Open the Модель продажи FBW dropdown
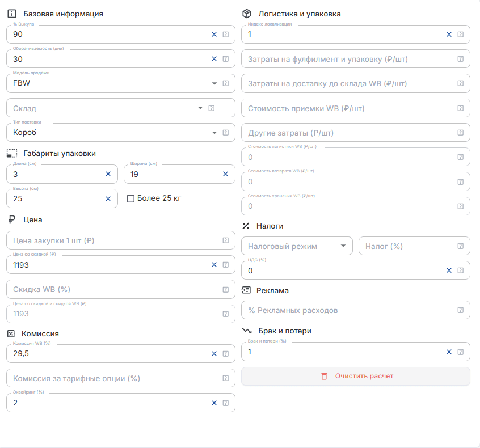 coord(214,83)
